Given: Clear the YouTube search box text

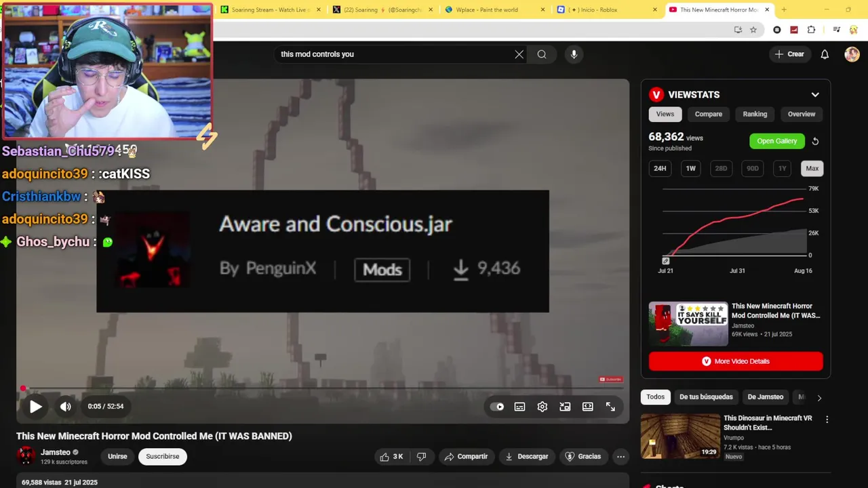Looking at the screenshot, I should 519,54.
